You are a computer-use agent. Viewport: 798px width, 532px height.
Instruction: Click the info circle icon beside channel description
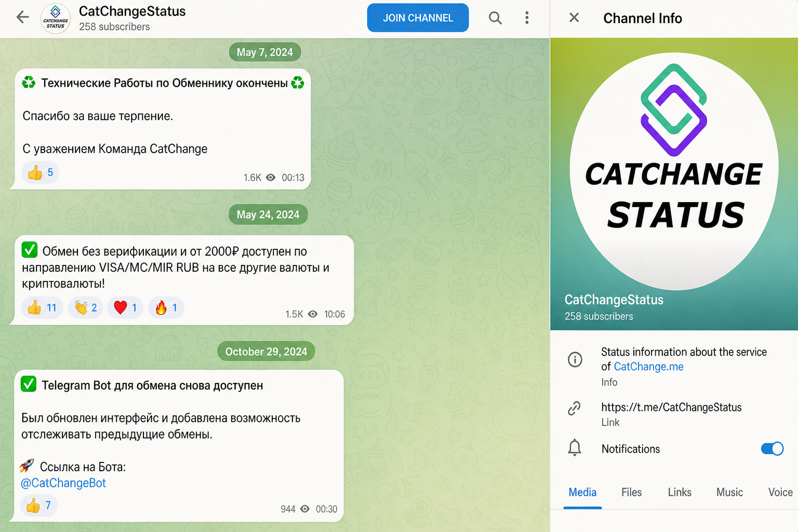click(575, 360)
